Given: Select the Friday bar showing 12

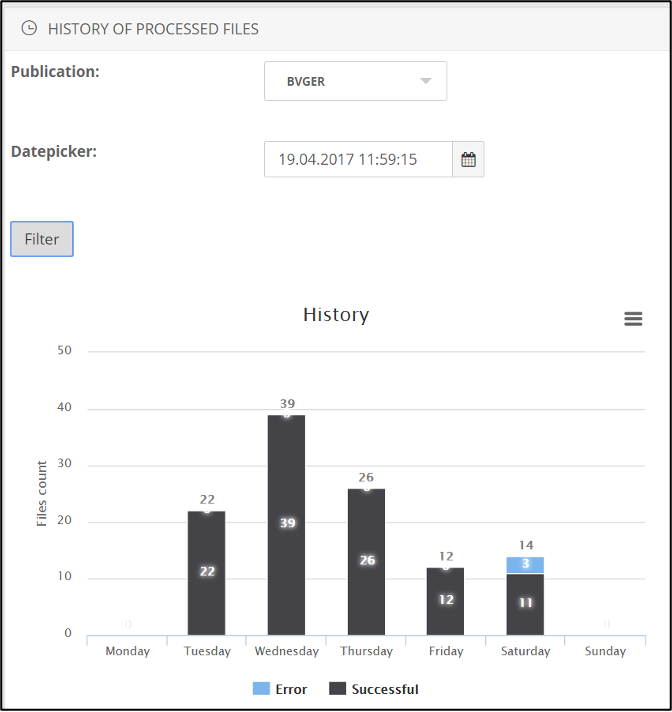Looking at the screenshot, I should [x=445, y=601].
